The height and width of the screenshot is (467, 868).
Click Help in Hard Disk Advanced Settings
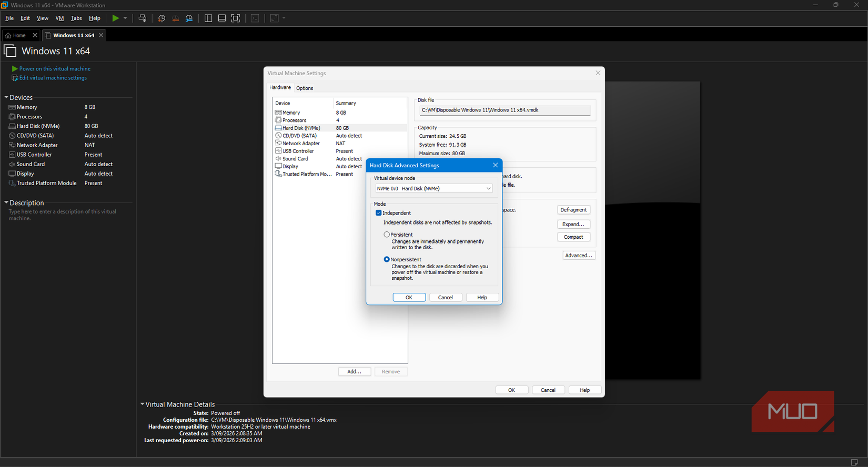click(x=482, y=297)
